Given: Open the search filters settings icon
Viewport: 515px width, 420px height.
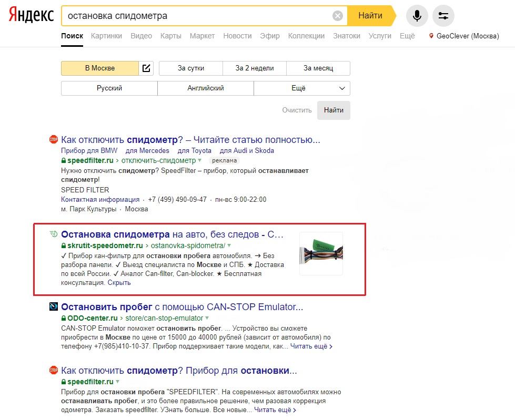Looking at the screenshot, I should tap(443, 16).
